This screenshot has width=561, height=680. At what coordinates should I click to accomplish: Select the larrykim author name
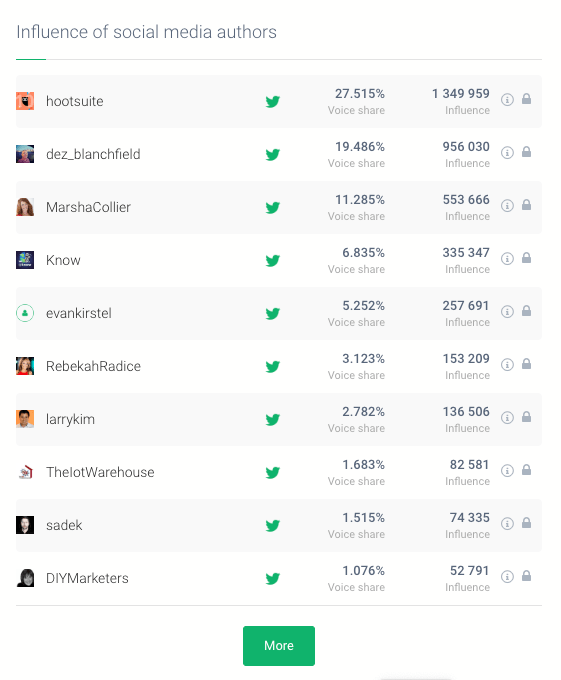(x=70, y=419)
